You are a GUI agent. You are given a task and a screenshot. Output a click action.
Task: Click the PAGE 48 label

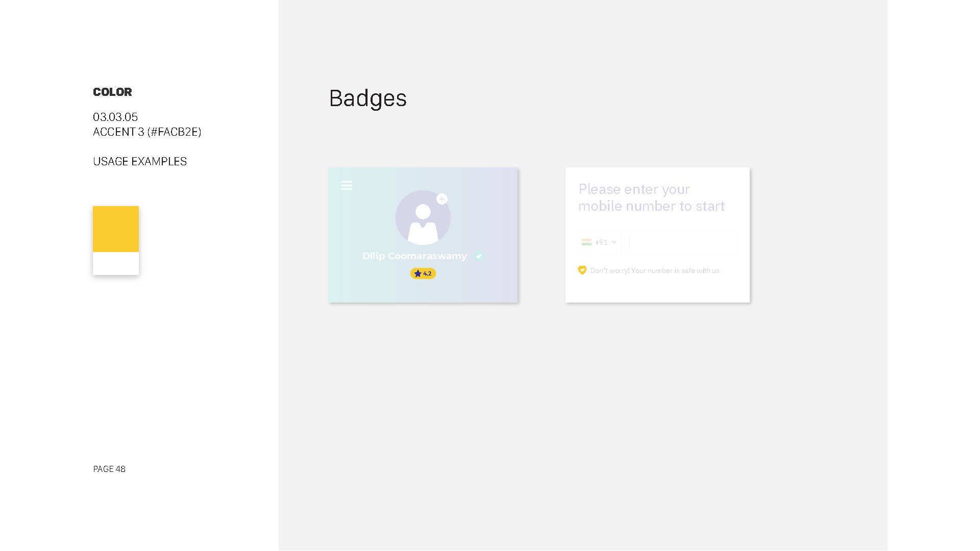coord(109,469)
